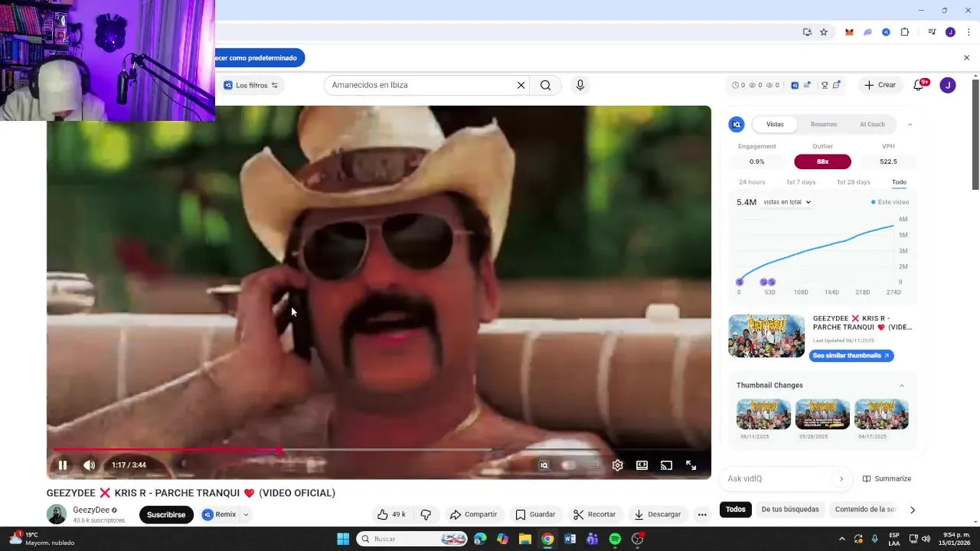Open Chrome extensions puzzle icon

pyautogui.click(x=904, y=32)
